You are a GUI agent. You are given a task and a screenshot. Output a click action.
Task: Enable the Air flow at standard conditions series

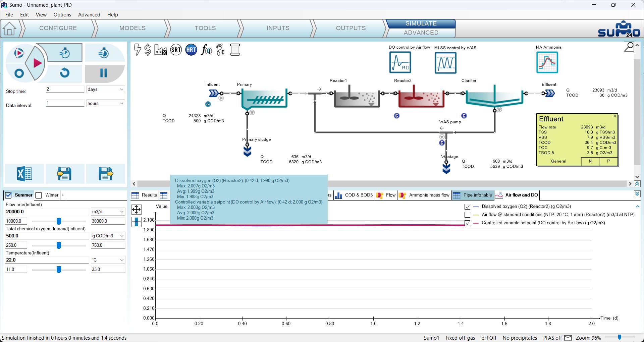pyautogui.click(x=467, y=215)
